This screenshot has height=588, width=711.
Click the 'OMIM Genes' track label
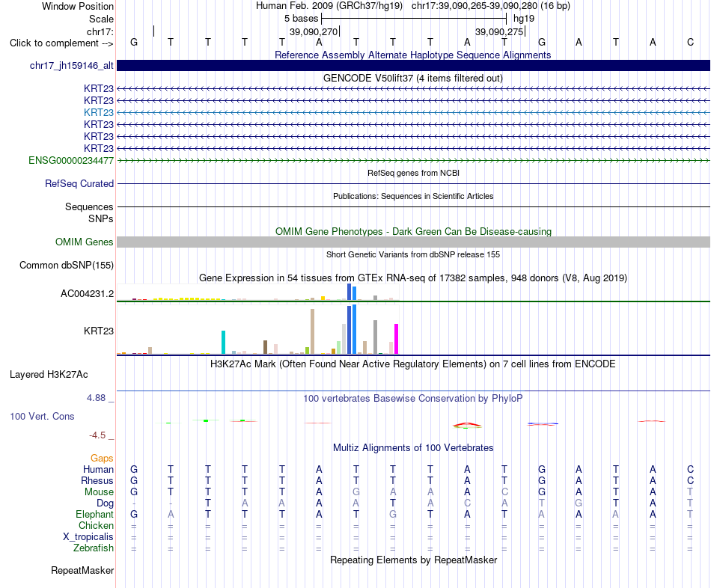[85, 242]
